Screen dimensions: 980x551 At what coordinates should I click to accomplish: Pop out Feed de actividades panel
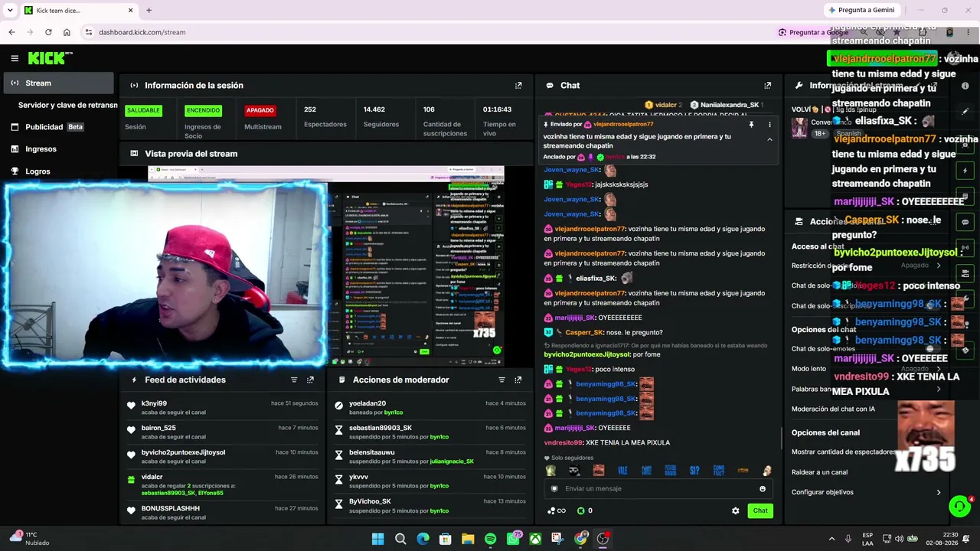coord(310,380)
